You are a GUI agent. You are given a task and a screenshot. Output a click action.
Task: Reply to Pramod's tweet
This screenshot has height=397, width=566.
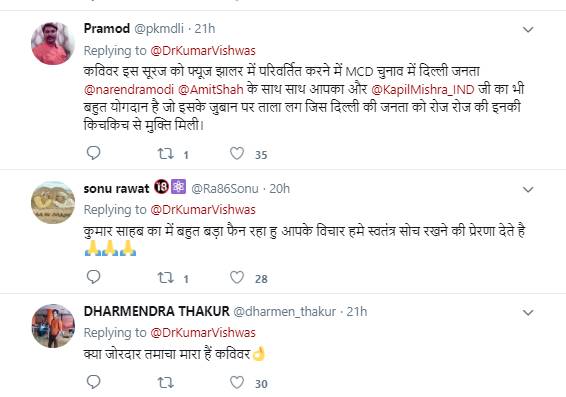[x=93, y=153]
